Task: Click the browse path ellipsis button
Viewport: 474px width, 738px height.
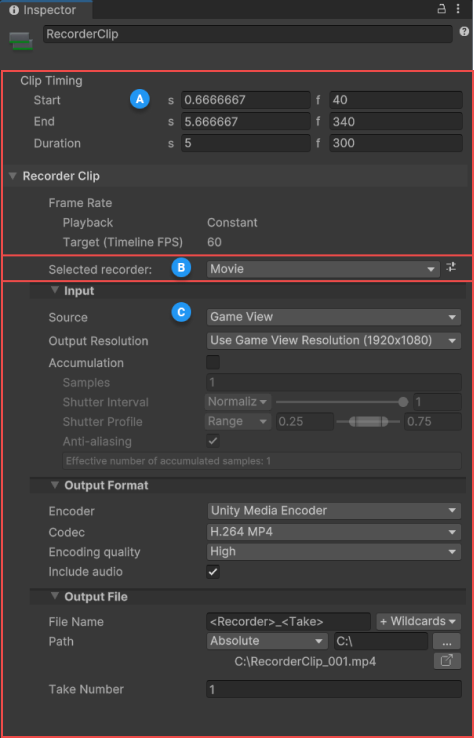Action: (x=447, y=641)
